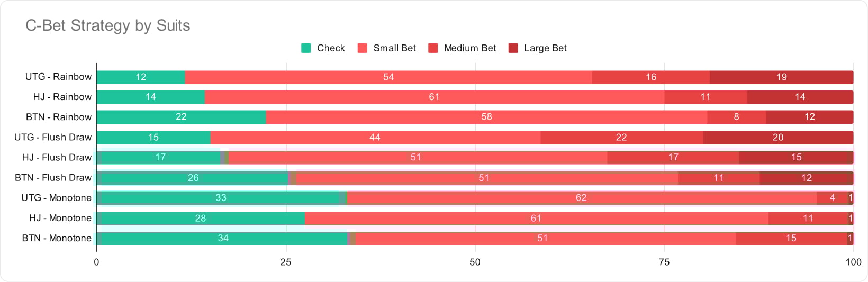Select BTN - Rainbow medium bet segment 8

736,117
